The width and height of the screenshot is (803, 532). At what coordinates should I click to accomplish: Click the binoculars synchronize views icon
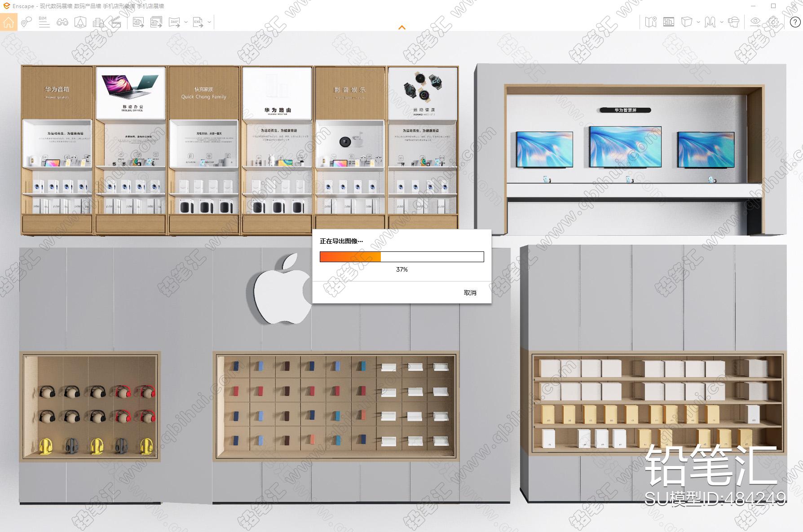point(62,22)
